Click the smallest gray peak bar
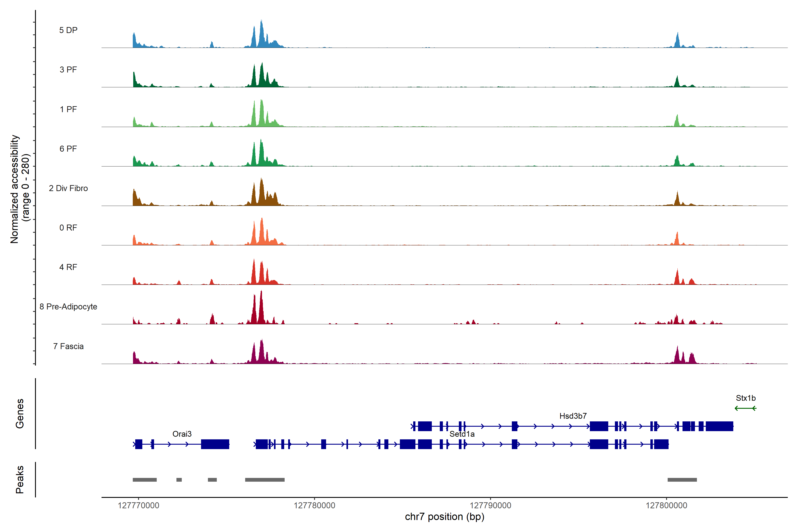The image size is (798, 532). tap(179, 479)
